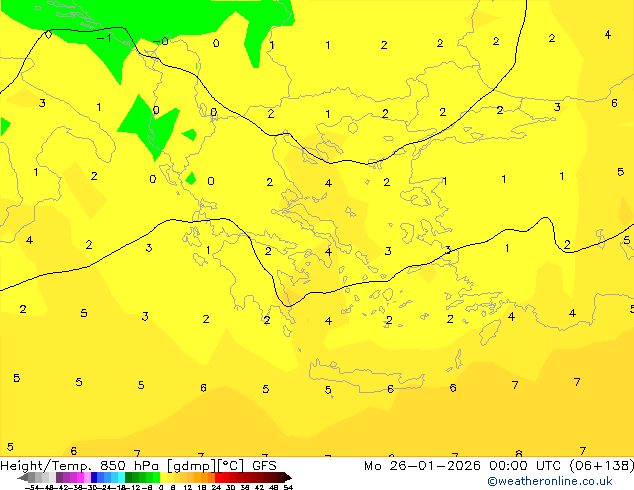Click the Mo 26-01-2026 00:00 UTC date text

coord(463,465)
